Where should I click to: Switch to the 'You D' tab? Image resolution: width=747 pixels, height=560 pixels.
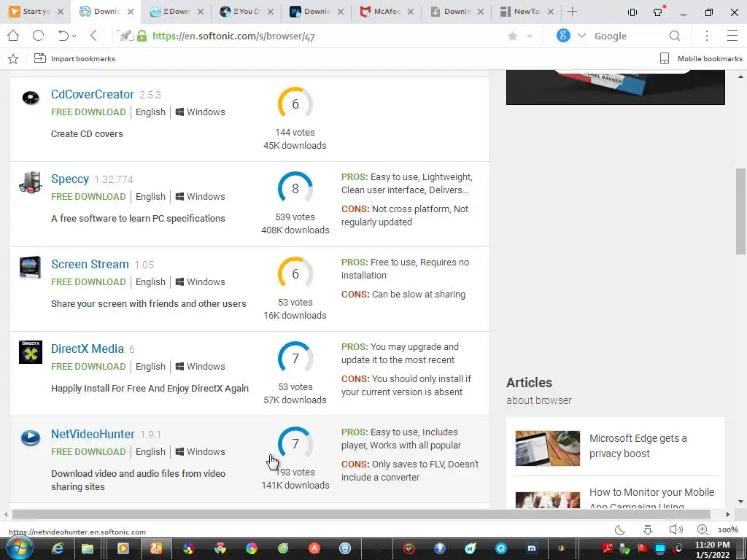click(247, 12)
